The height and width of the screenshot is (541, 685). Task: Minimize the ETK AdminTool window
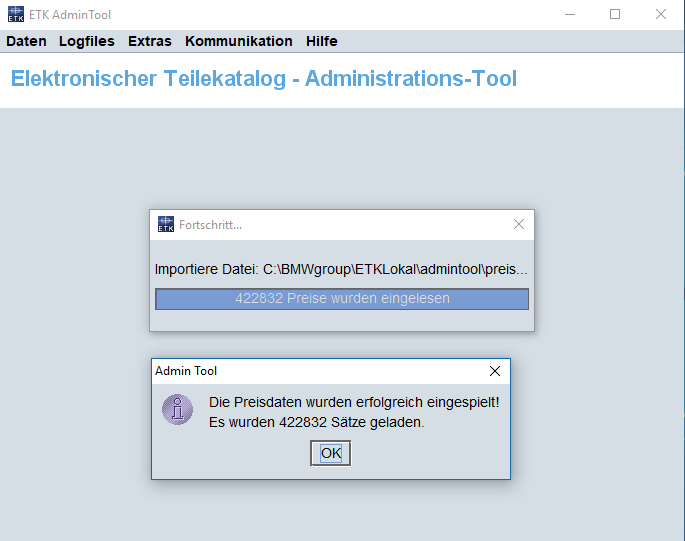(569, 15)
